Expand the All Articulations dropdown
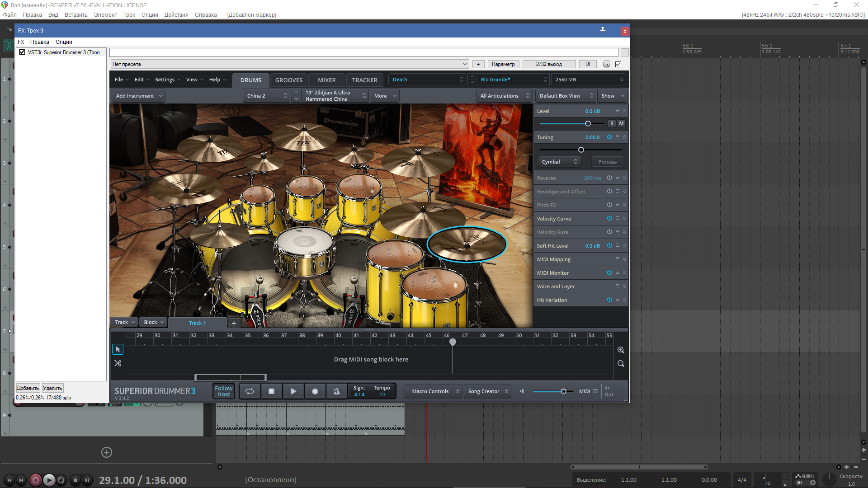868x488 pixels. click(x=505, y=96)
